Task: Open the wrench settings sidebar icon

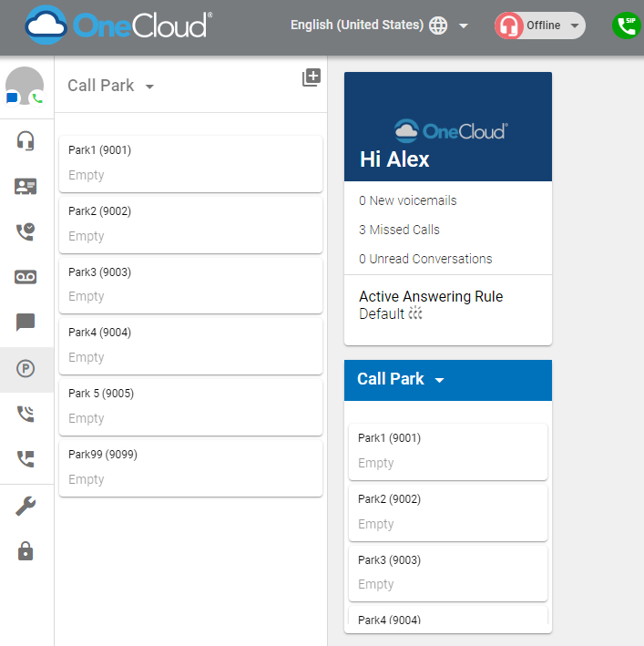Action: [26, 507]
